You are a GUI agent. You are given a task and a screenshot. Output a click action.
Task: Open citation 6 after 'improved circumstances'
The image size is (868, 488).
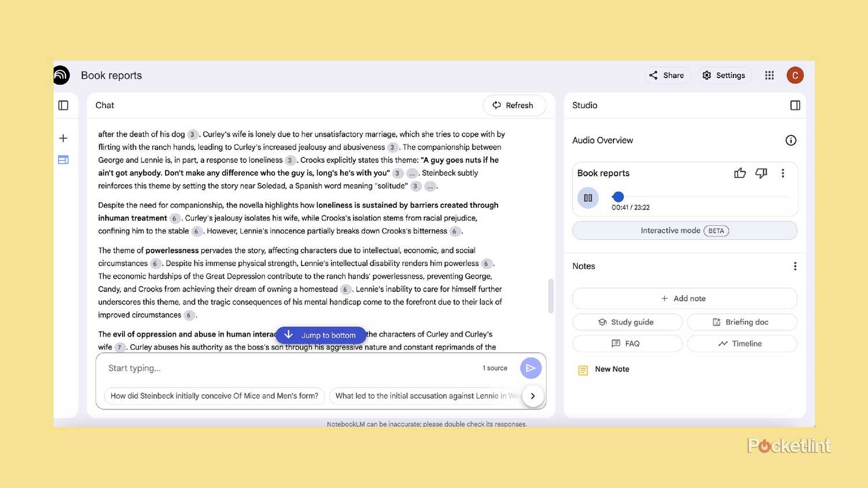coord(189,315)
